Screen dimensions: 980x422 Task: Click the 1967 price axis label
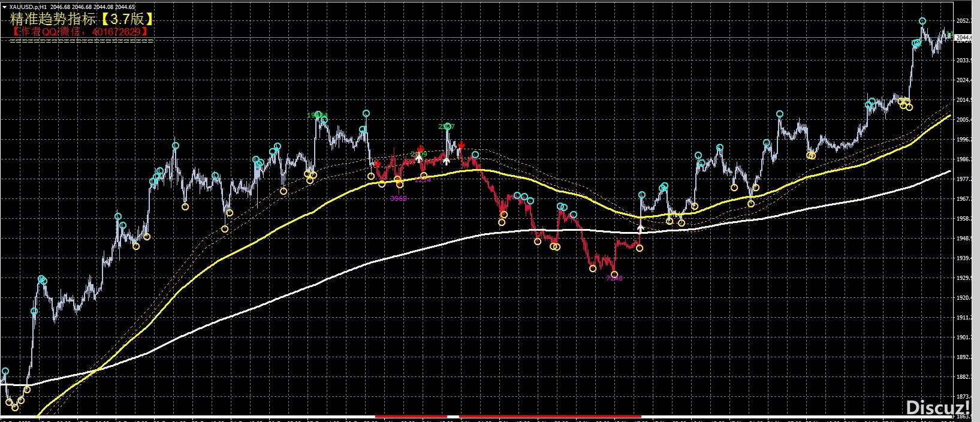tap(963, 199)
